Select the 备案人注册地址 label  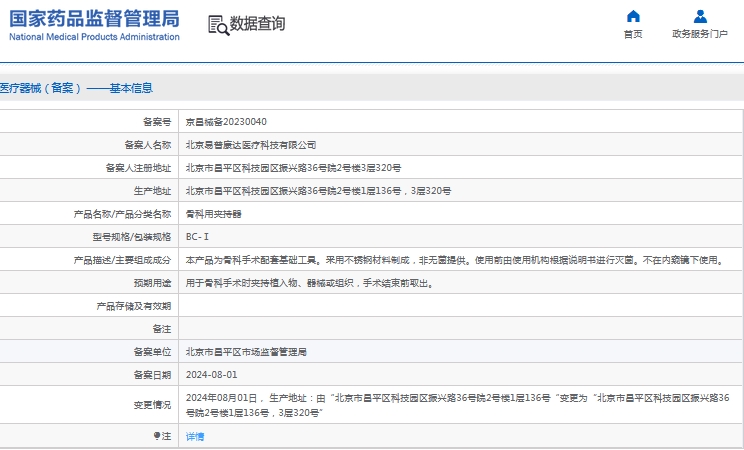click(x=138, y=168)
